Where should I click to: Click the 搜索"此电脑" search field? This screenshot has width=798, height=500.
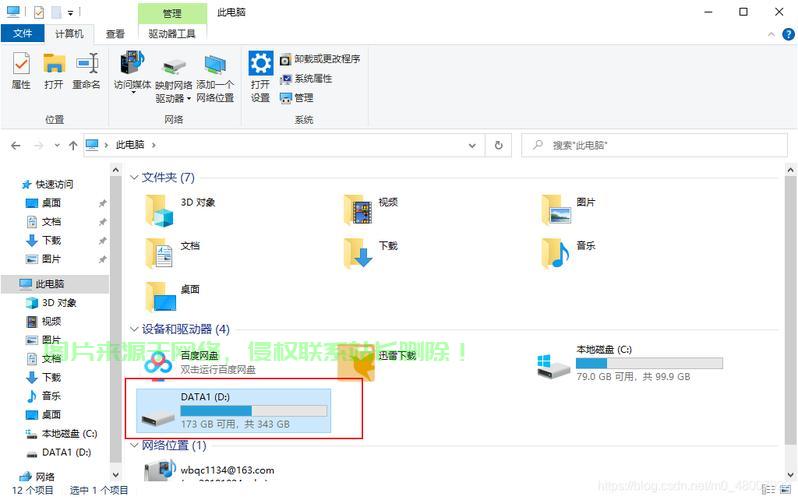pos(654,146)
